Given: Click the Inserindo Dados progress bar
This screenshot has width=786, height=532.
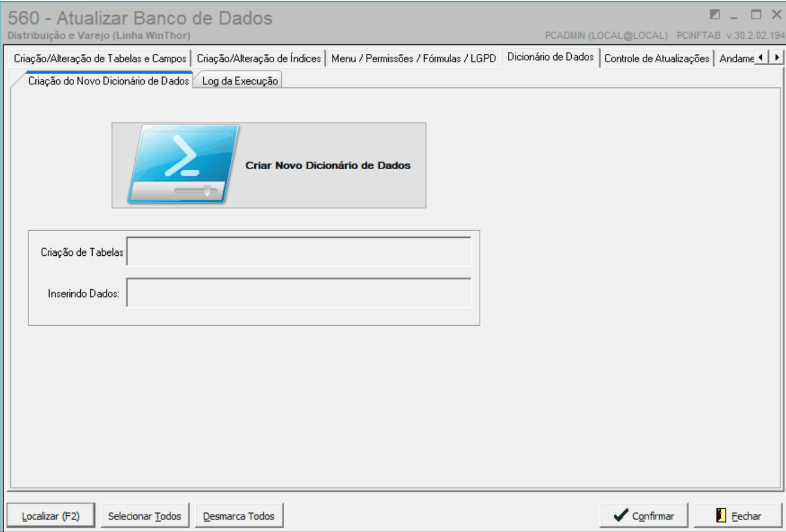Looking at the screenshot, I should coord(299,292).
